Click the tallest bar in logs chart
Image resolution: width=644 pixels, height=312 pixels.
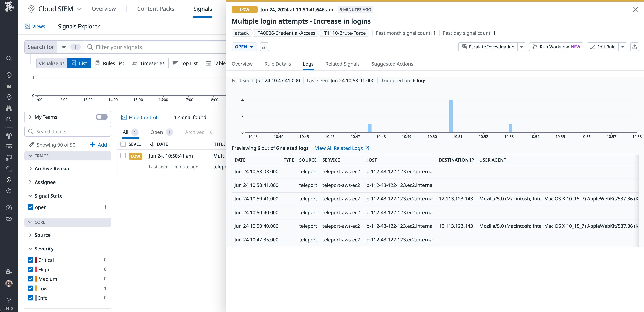pos(451,116)
